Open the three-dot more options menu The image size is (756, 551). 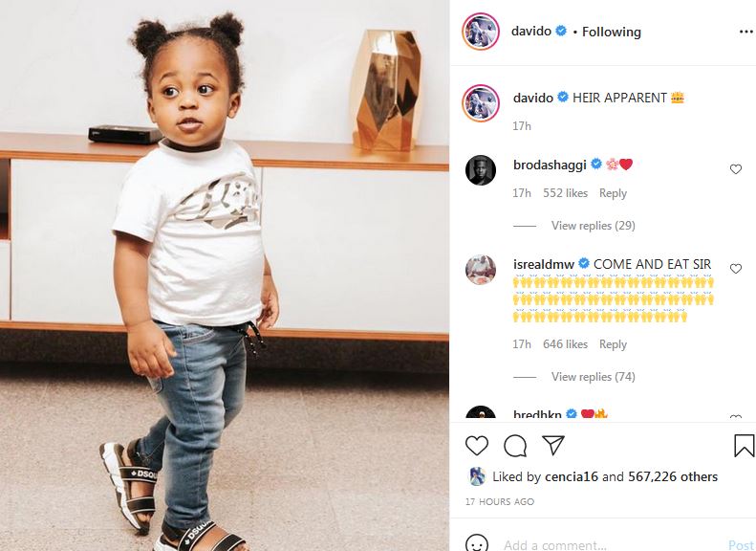745,32
